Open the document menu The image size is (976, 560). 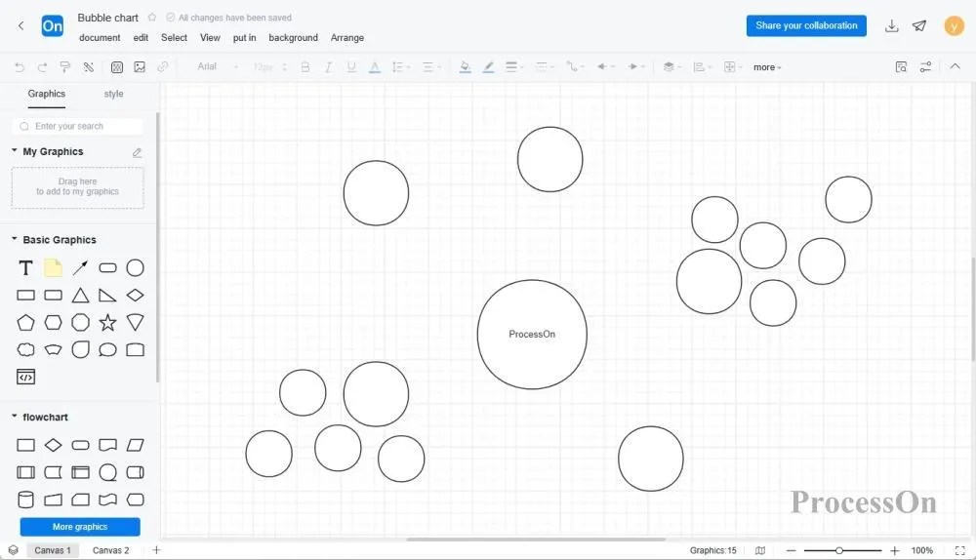(100, 37)
